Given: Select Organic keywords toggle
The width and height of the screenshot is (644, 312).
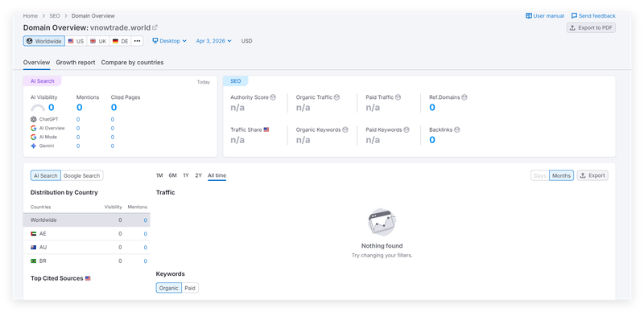Looking at the screenshot, I should 169,288.
